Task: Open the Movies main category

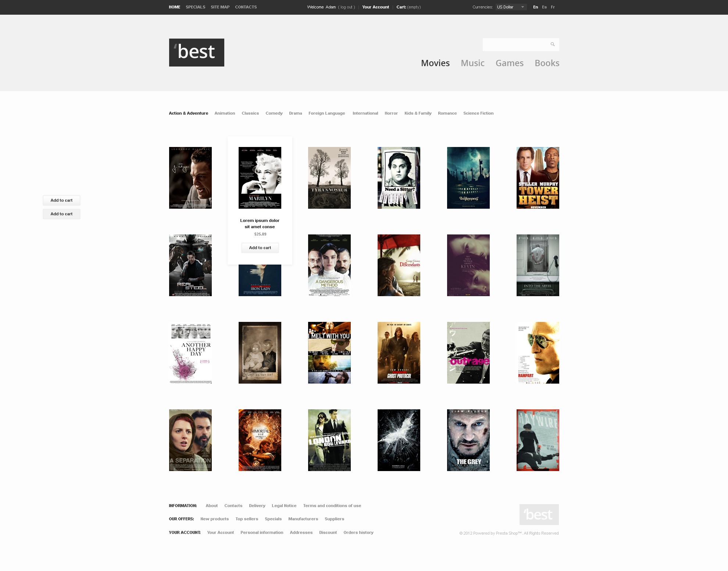Action: pos(435,63)
